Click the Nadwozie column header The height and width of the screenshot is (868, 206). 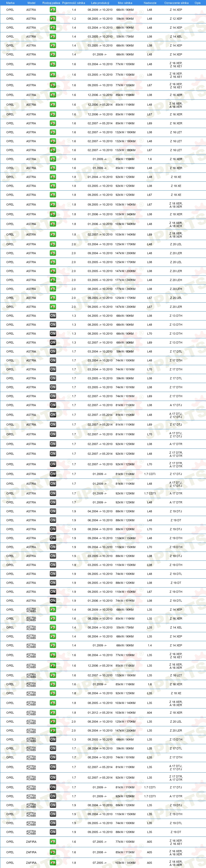pos(150,3)
